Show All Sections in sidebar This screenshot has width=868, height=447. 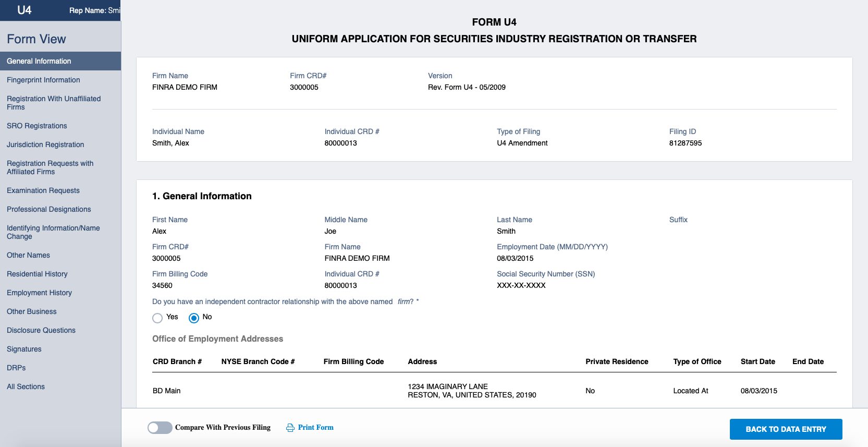(26, 386)
